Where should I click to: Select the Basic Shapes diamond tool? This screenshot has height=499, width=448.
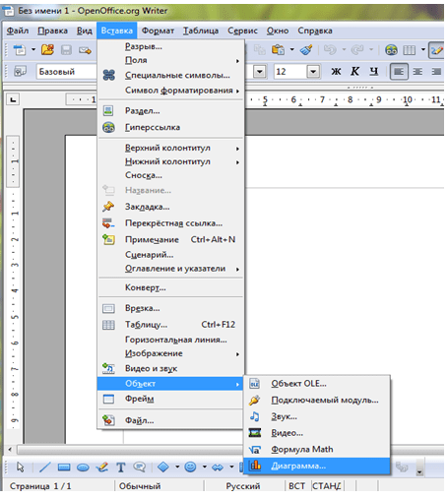[x=163, y=468]
